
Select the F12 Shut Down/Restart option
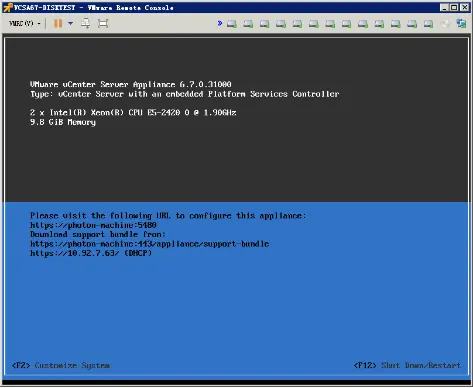point(407,365)
